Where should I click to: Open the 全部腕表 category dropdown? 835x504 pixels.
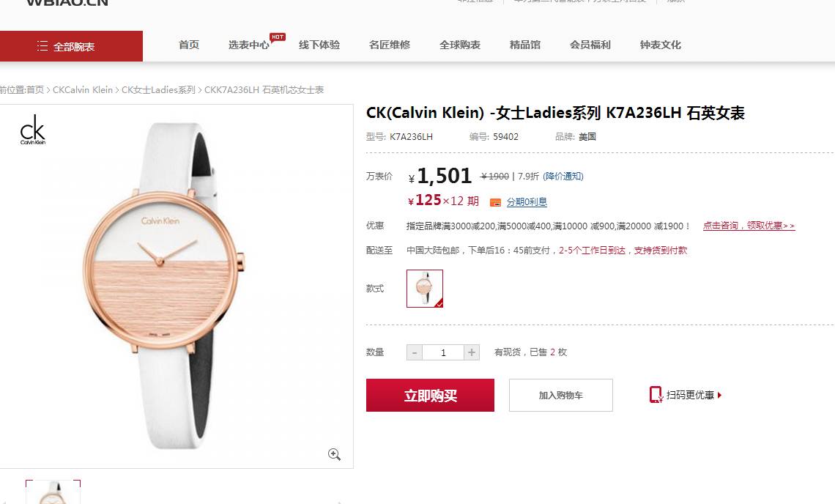[x=71, y=46]
